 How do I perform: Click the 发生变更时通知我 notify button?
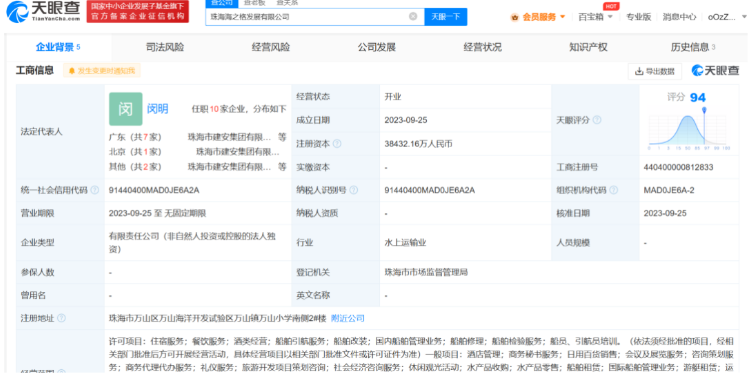pos(102,71)
